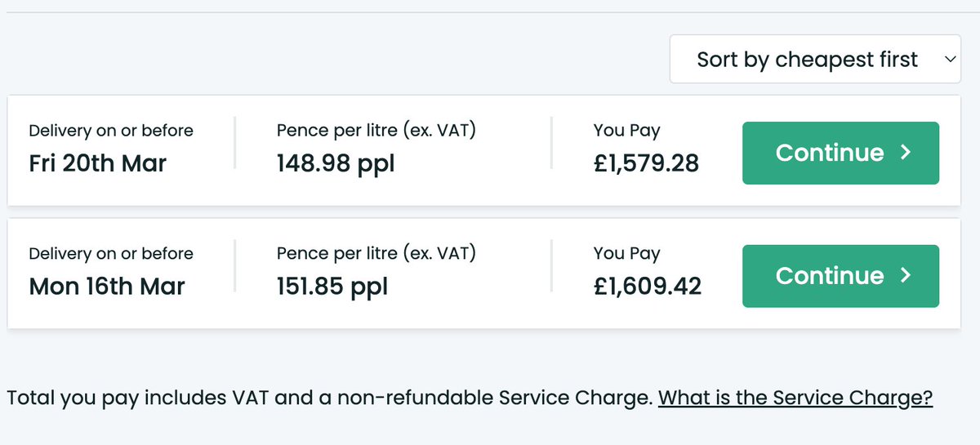Click the first Delivery on or before label

point(111,131)
